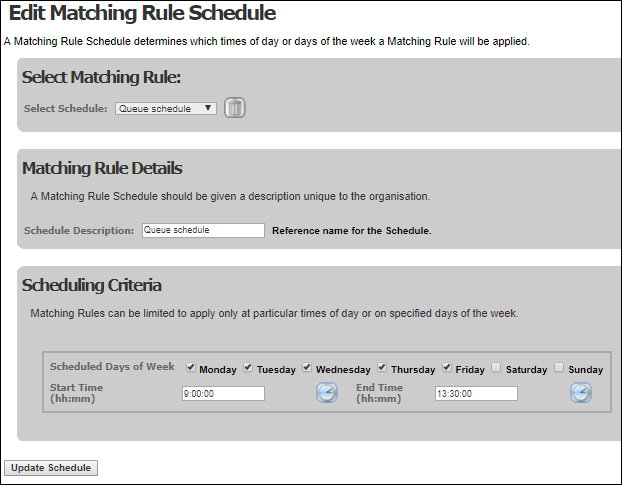Click the Edit Matching Rule Schedule heading
The width and height of the screenshot is (622, 485).
point(142,13)
